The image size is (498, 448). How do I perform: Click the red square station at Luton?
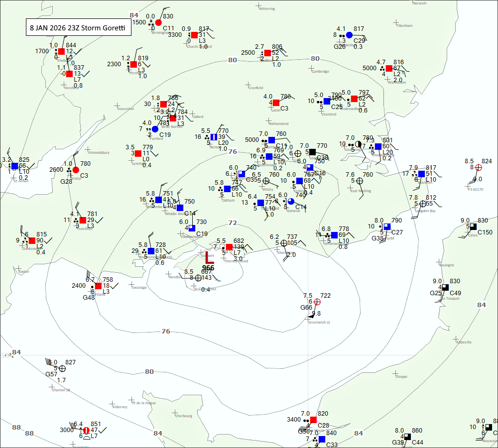pyautogui.click(x=276, y=103)
